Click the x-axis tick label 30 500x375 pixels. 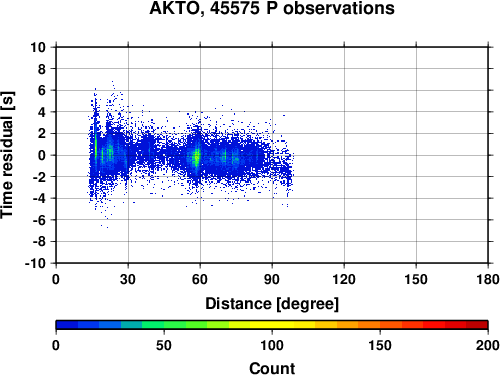[x=128, y=279]
